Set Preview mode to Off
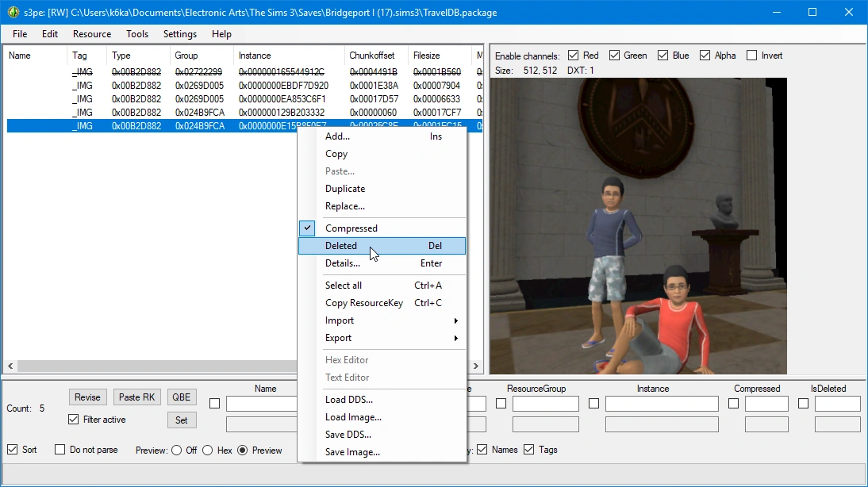The image size is (868, 487). click(x=177, y=451)
